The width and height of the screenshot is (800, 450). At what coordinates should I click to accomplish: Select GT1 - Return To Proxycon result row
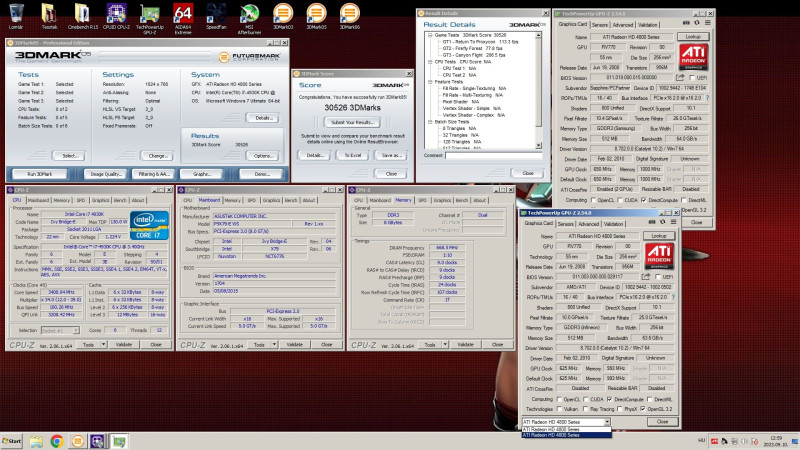coord(480,42)
